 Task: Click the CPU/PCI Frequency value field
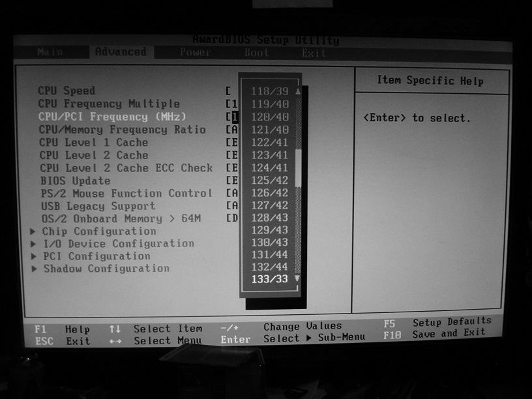(x=232, y=117)
